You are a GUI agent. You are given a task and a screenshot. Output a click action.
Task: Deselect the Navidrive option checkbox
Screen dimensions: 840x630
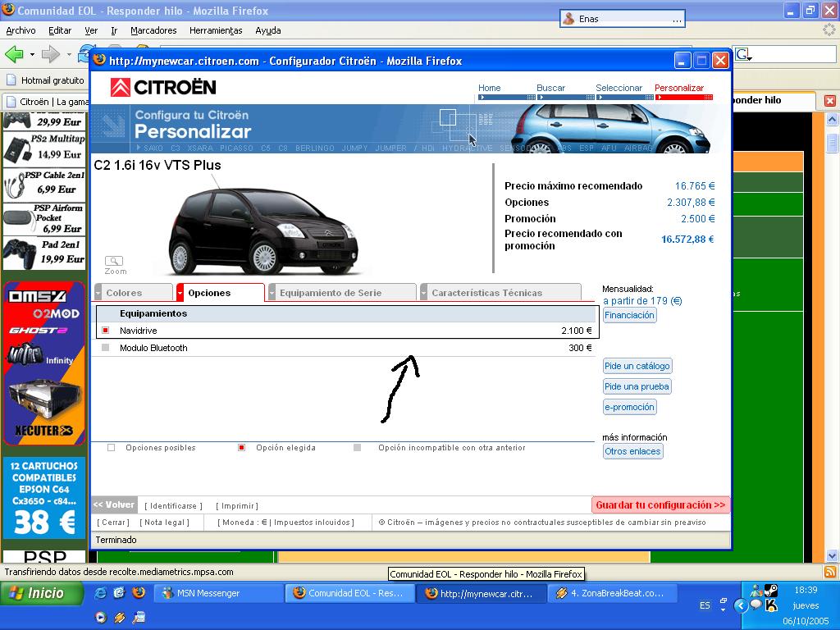tap(106, 331)
